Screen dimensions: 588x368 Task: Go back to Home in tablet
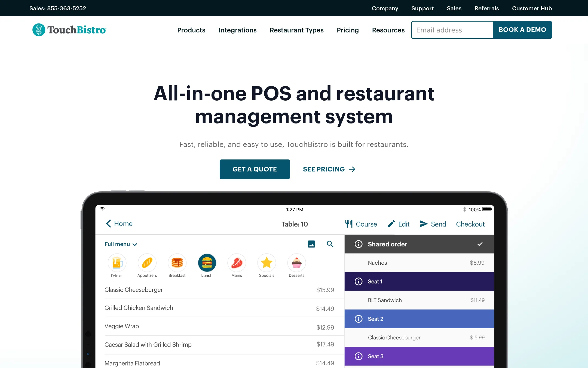coord(119,224)
